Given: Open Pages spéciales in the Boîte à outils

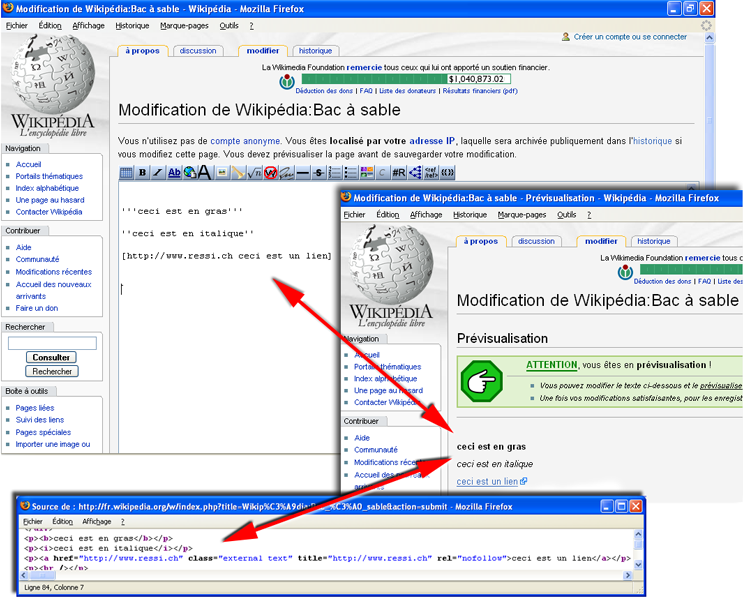Looking at the screenshot, I should (43, 432).
